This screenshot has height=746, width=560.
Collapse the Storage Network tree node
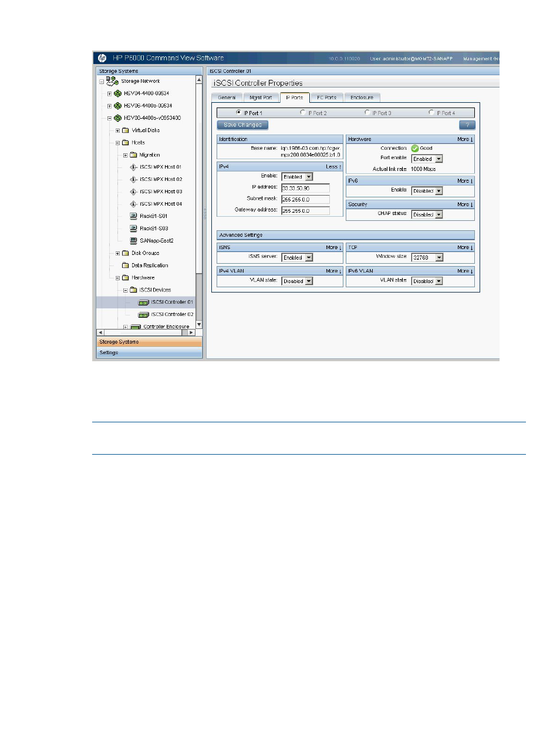click(102, 82)
